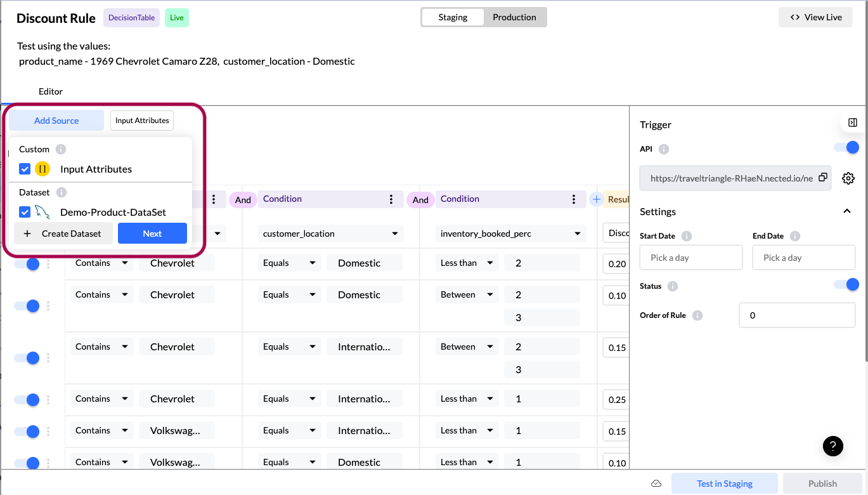
Task: Open the inventory_booked_perc attribute dropdown
Action: click(511, 234)
